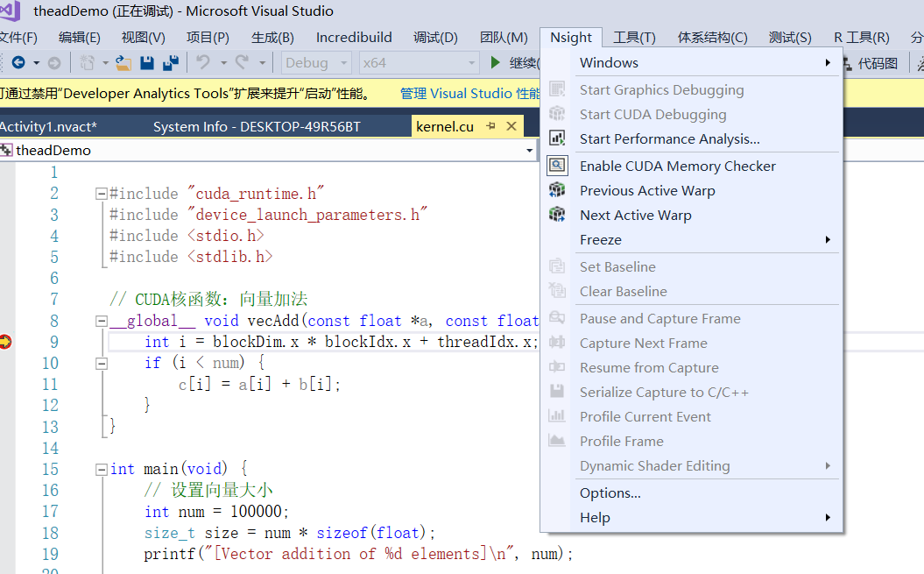
Task: Click the Previous Active Warp icon
Action: point(557,190)
